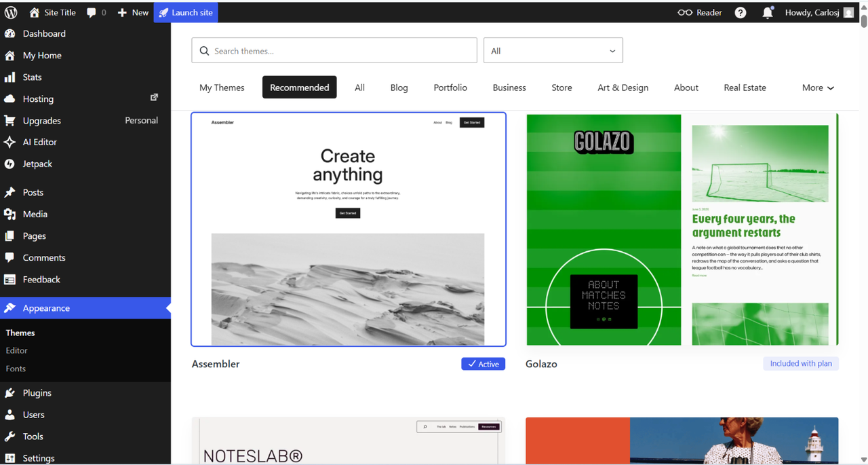The width and height of the screenshot is (868, 465).
Task: Click the Personal plan label
Action: 142,120
